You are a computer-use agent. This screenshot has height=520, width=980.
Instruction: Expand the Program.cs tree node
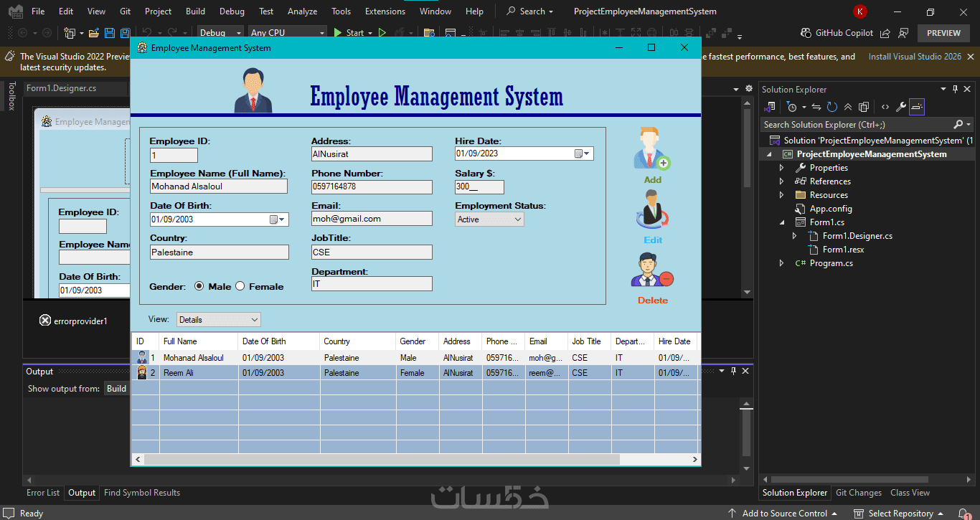pos(782,263)
